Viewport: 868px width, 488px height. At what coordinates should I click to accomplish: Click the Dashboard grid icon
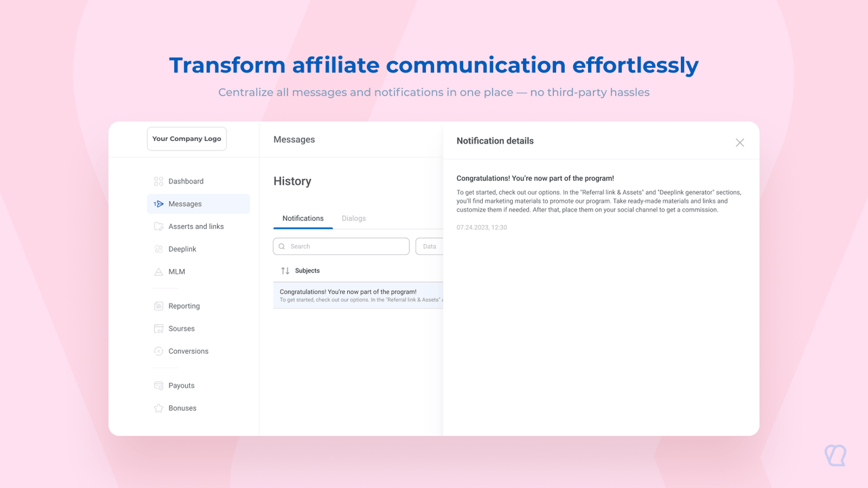(x=159, y=181)
